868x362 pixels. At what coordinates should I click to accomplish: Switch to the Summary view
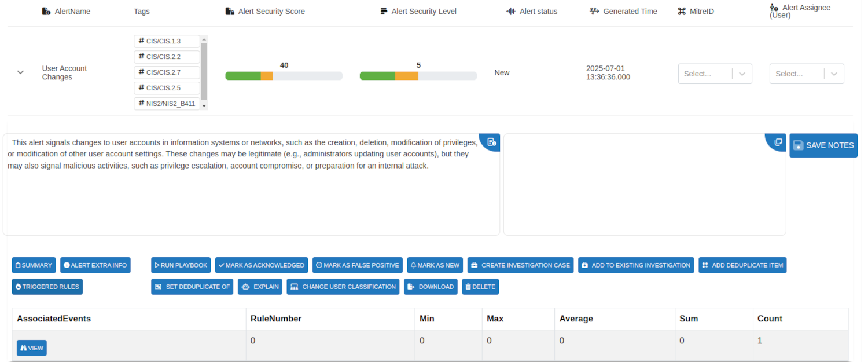point(34,265)
